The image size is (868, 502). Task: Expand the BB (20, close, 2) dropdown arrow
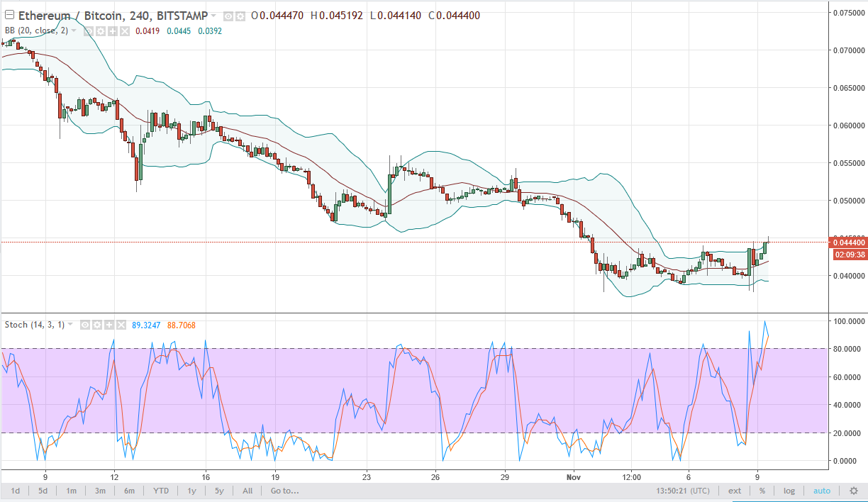(74, 31)
